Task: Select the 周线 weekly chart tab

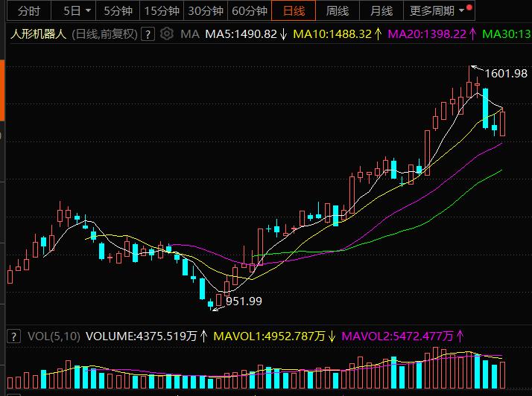Action: pos(338,11)
